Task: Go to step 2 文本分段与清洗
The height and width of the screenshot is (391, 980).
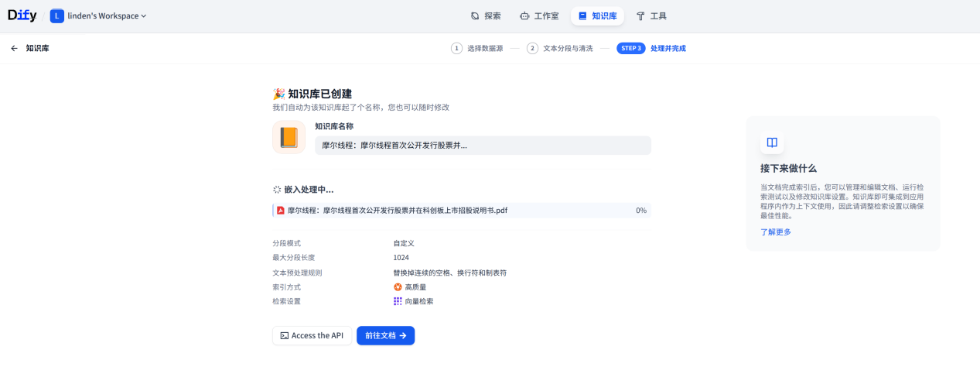Action: click(560, 48)
